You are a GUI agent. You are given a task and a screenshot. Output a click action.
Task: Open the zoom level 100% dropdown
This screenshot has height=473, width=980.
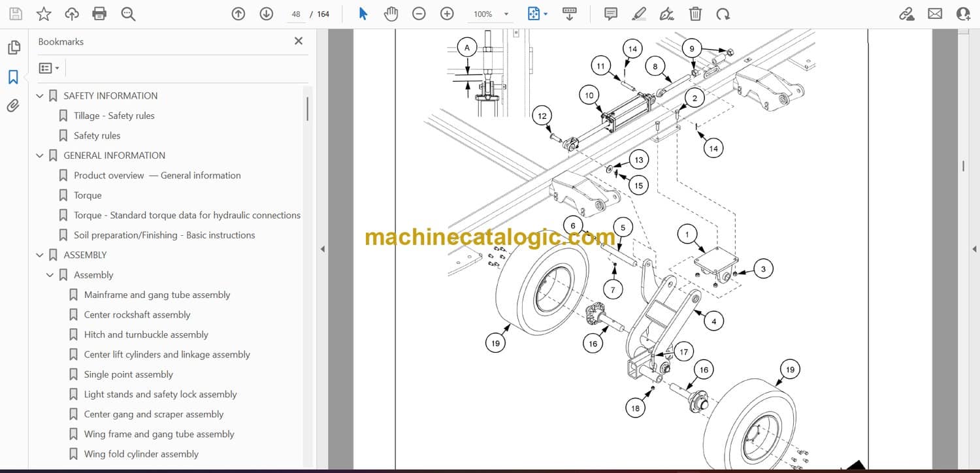[506, 14]
